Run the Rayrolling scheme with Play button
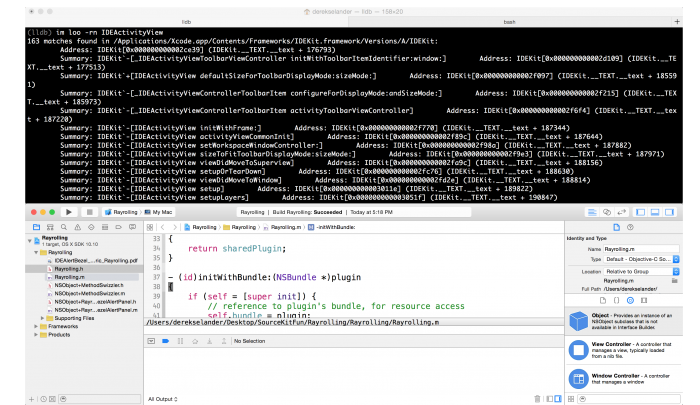Screen dimensions: 700x405 click(x=69, y=212)
